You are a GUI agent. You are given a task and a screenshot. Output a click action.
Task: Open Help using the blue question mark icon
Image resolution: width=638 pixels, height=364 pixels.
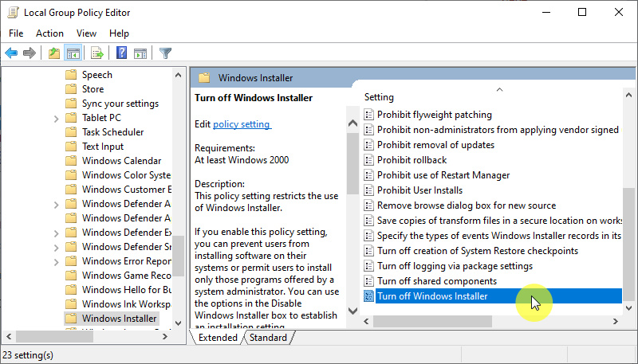click(121, 53)
